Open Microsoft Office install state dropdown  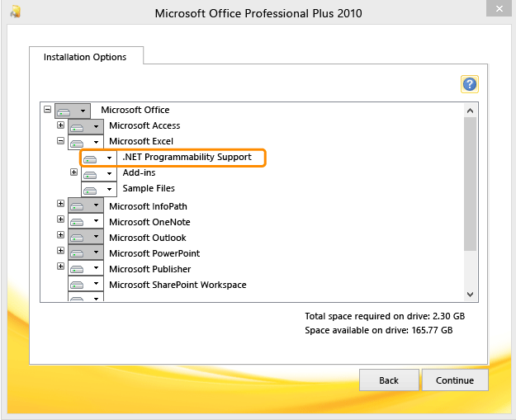[73, 111]
